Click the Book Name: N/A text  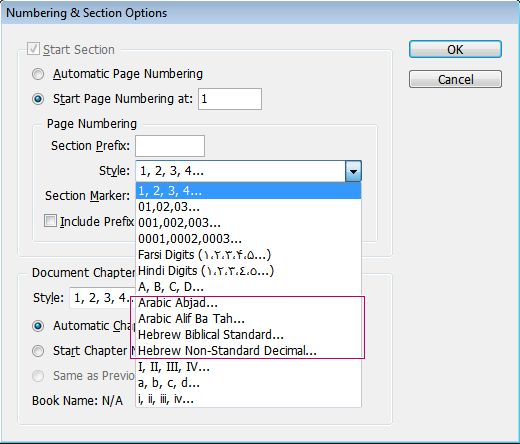point(77,401)
